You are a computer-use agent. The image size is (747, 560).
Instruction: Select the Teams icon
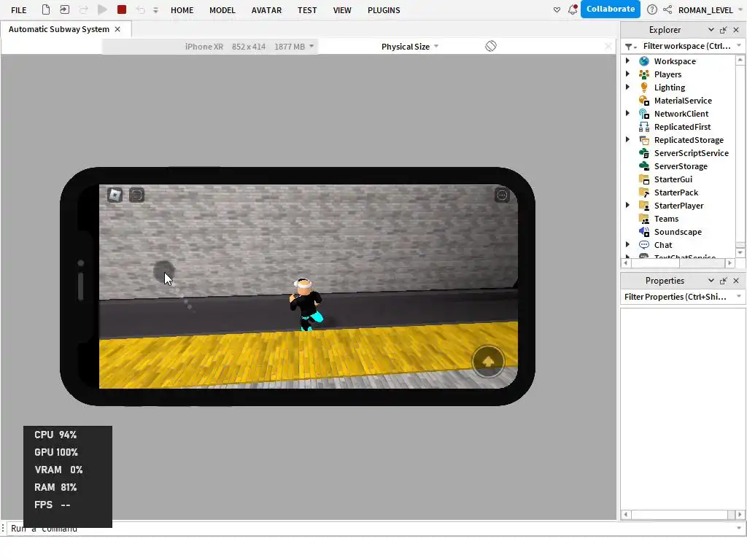644,219
